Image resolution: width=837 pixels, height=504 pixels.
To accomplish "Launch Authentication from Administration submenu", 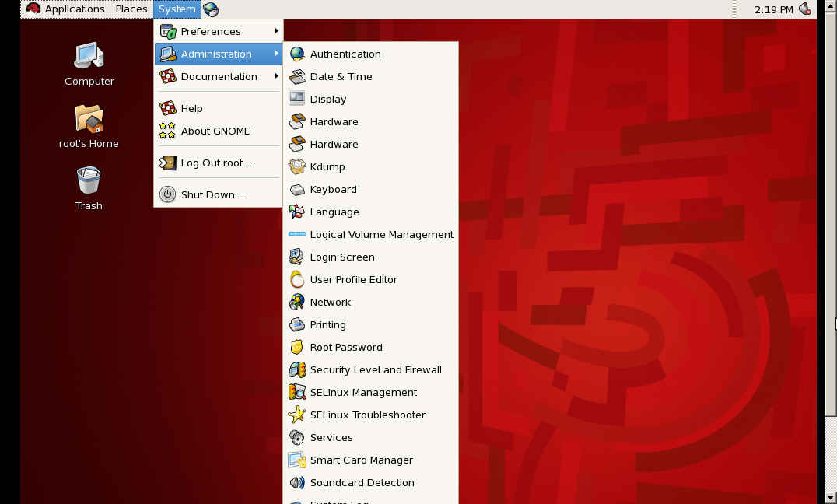I will click(x=370, y=54).
